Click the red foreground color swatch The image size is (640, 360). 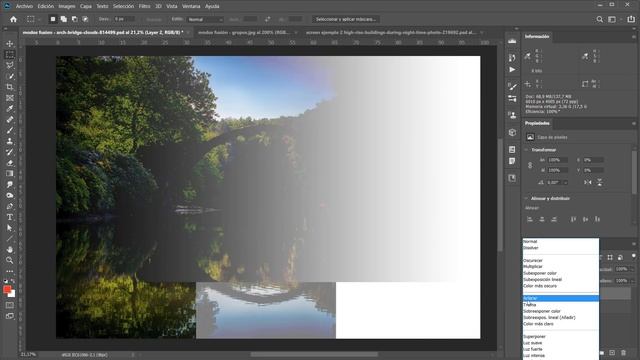(x=7, y=289)
